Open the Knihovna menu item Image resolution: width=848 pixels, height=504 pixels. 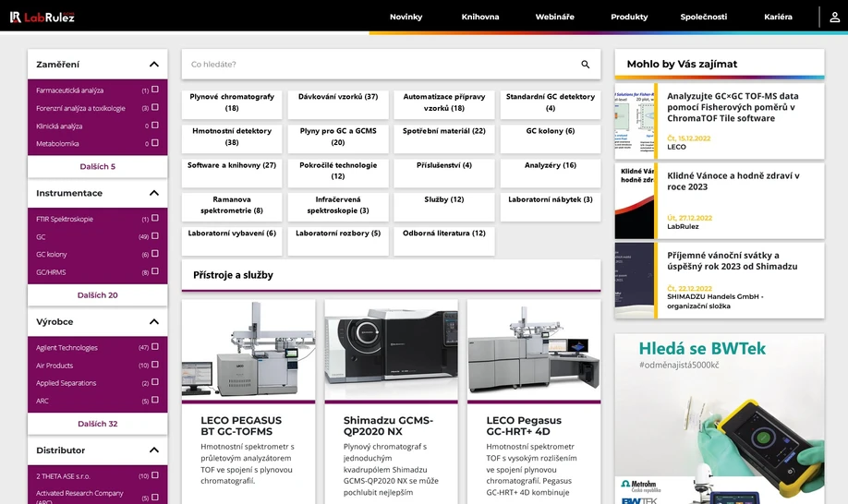coord(479,17)
